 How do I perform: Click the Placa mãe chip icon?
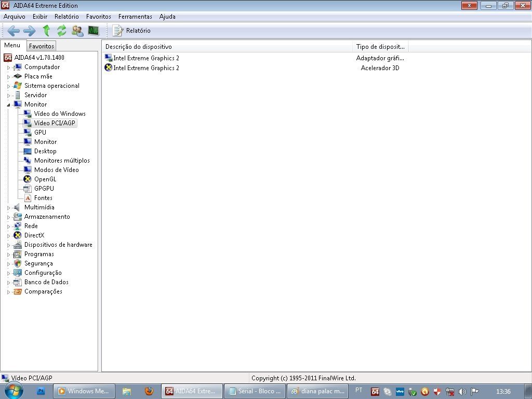17,76
